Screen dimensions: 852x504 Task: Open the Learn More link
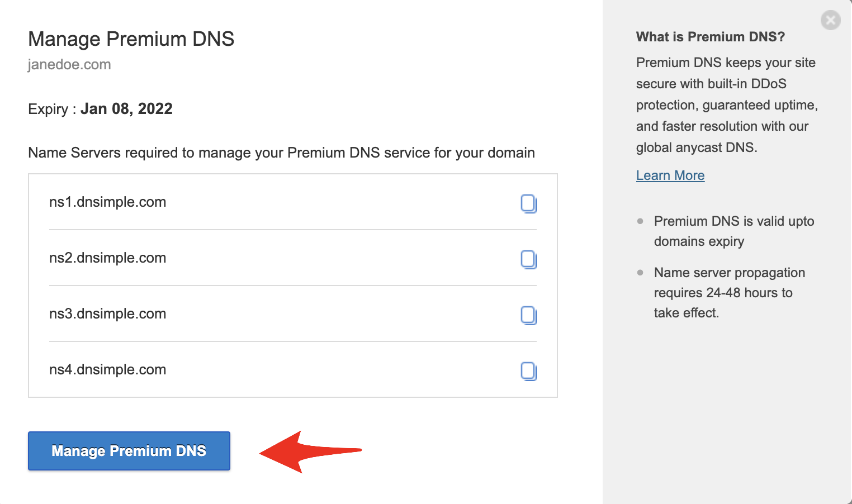(x=670, y=175)
